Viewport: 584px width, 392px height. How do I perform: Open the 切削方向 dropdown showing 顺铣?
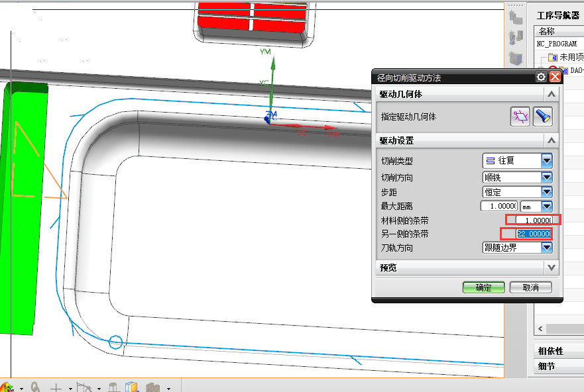click(548, 177)
